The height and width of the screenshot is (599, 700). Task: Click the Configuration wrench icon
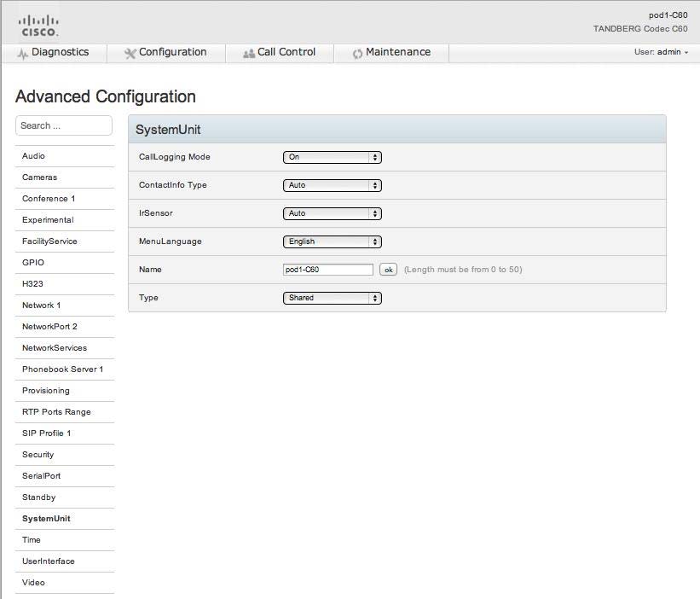(130, 54)
